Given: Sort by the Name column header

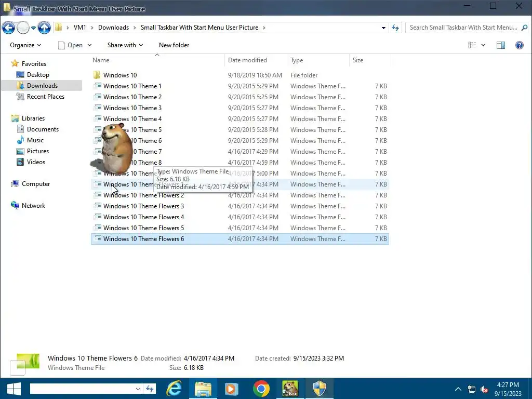Looking at the screenshot, I should click(x=101, y=60).
